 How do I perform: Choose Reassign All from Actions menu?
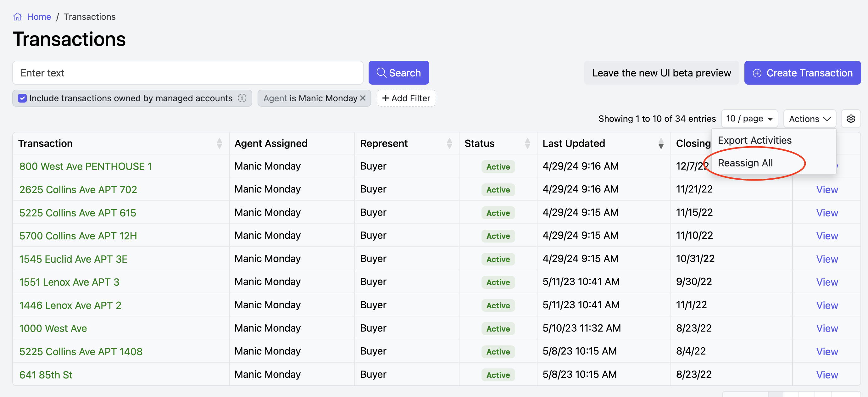pos(745,163)
